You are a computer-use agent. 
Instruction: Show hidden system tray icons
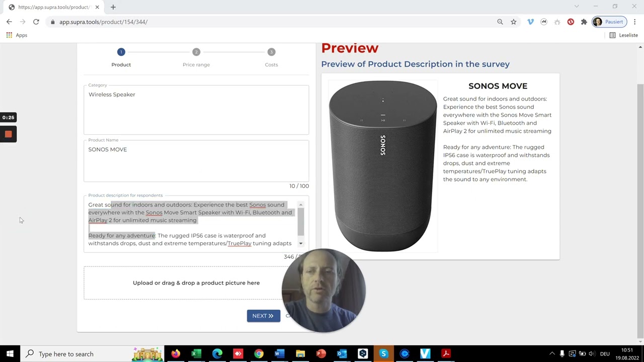pyautogui.click(x=552, y=354)
